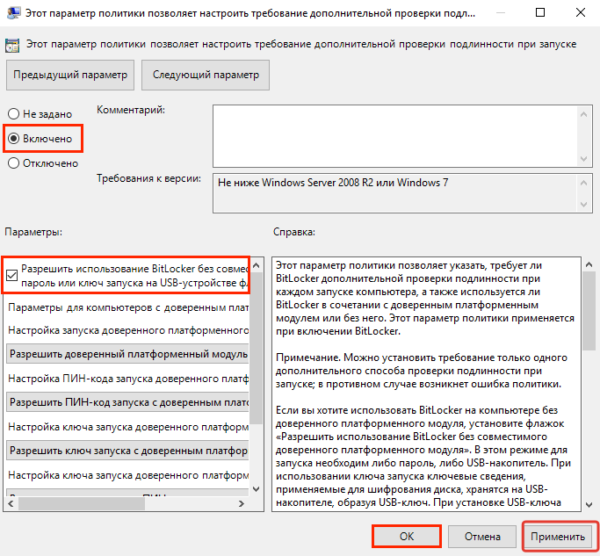Click the policy setting icon beside heading
This screenshot has width=600, height=556.
12,46
